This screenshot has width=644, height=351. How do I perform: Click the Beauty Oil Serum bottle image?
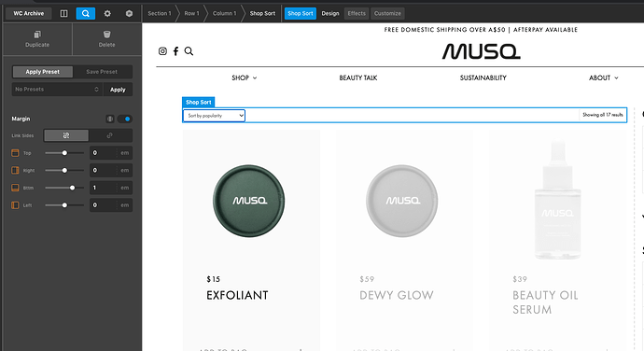tap(557, 200)
